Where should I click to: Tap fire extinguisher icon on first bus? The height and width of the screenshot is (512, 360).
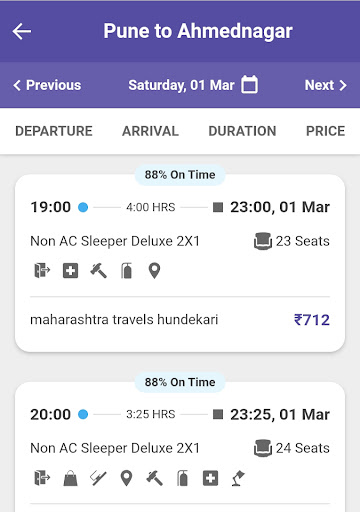coord(126,270)
